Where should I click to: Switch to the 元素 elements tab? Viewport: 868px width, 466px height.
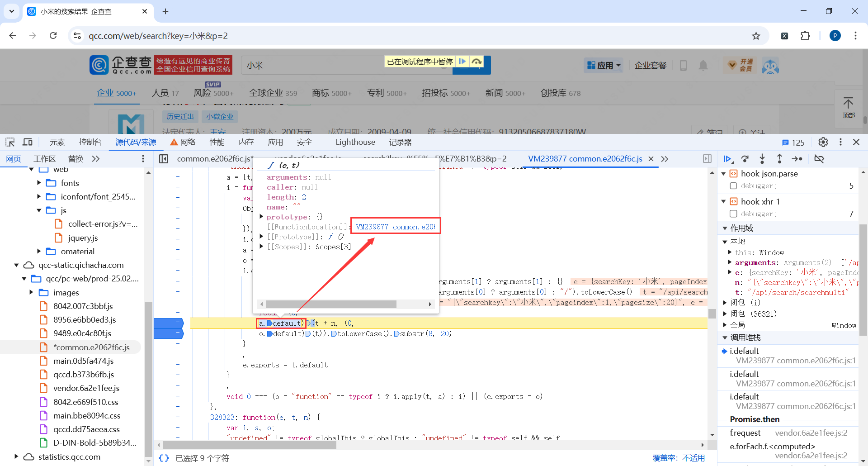57,142
